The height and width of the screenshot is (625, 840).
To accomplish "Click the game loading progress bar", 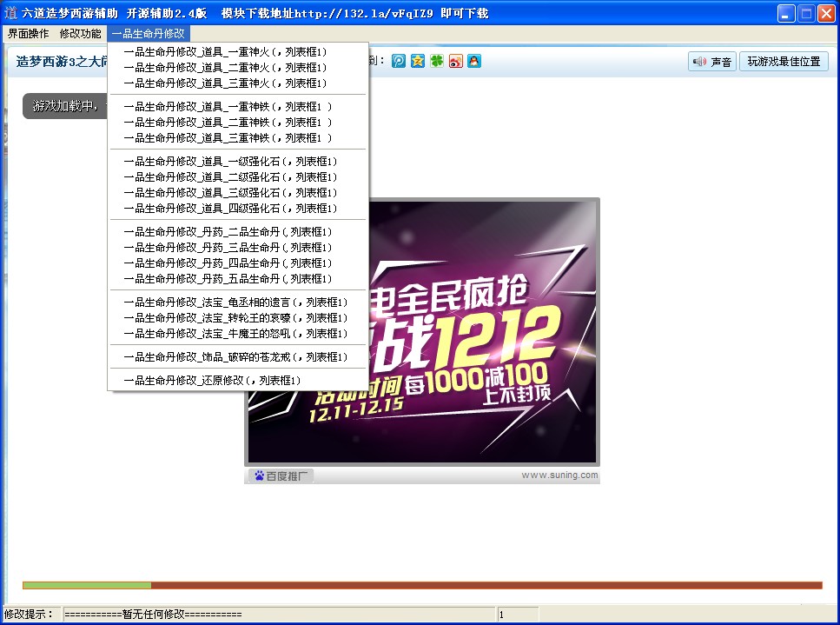I will (421, 585).
